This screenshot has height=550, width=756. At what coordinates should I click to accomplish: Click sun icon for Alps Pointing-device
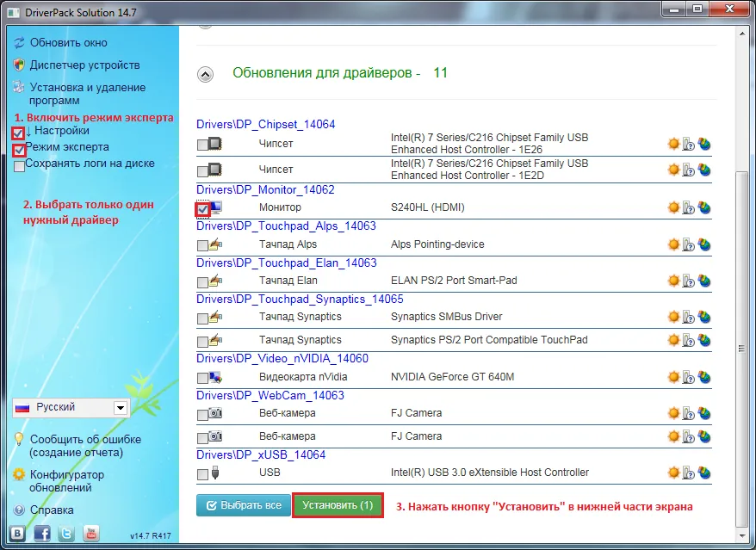[x=673, y=244]
